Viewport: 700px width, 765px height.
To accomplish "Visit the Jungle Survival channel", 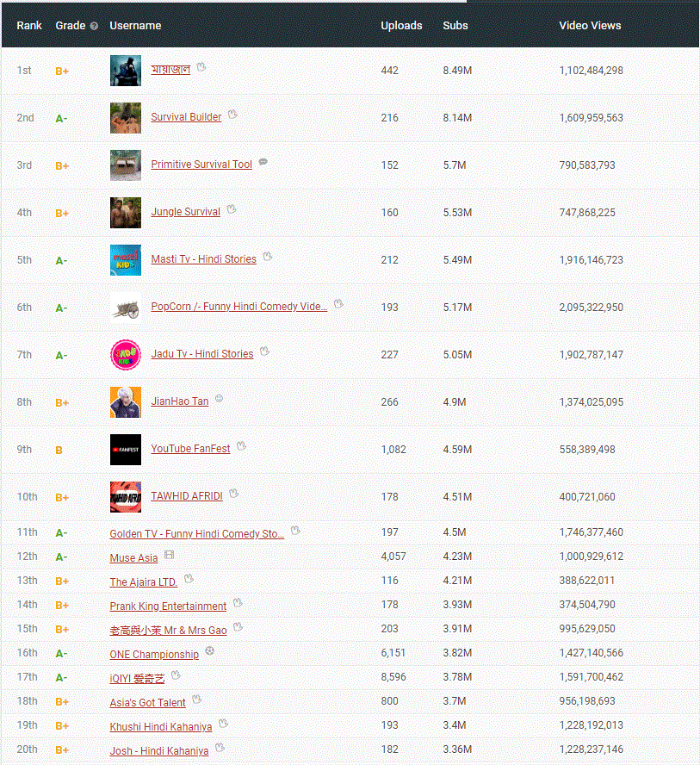I will click(x=186, y=212).
